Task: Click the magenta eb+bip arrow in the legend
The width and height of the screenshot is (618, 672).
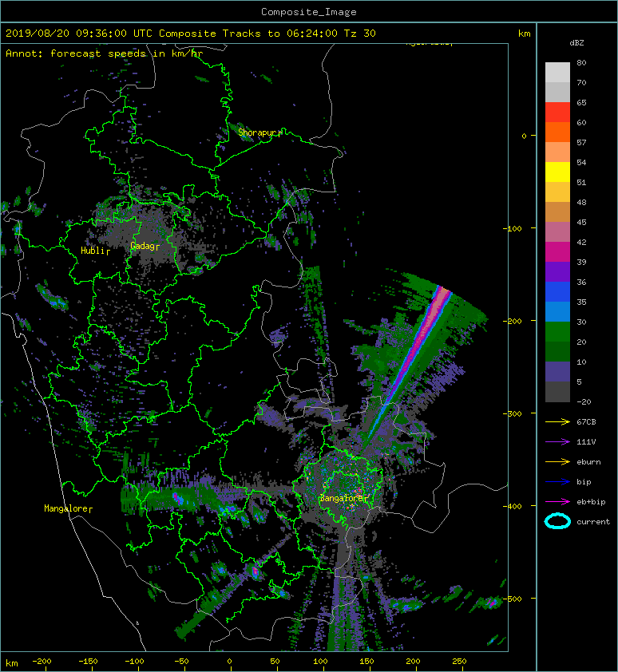Action: pyautogui.click(x=557, y=502)
